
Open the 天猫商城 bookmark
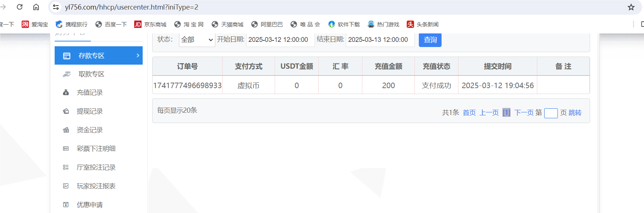(x=227, y=24)
